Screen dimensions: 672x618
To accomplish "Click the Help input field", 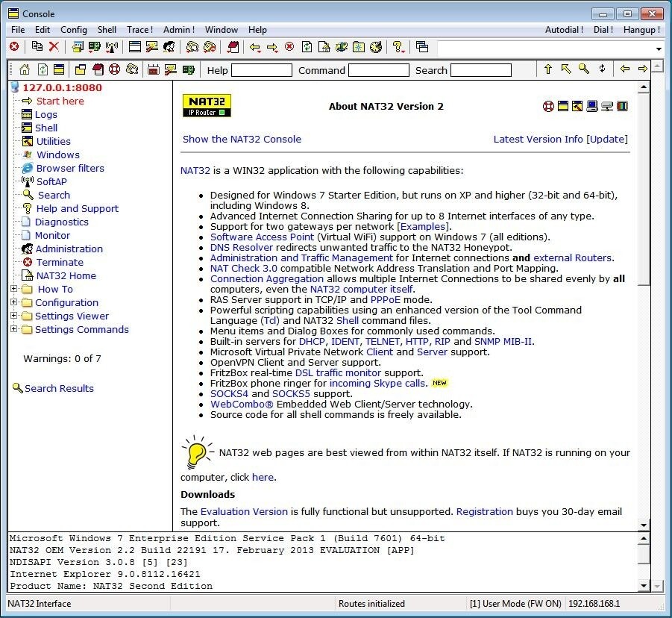I will [262, 70].
